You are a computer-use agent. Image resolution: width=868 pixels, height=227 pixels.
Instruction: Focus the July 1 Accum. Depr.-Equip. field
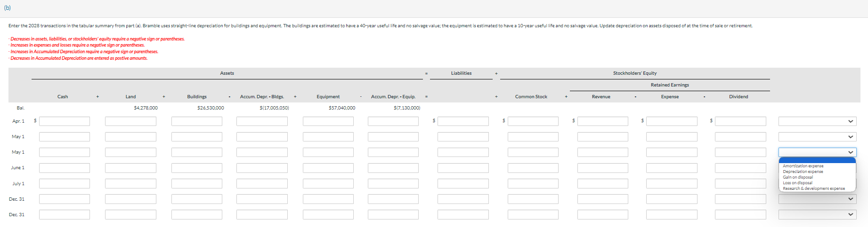point(393,184)
